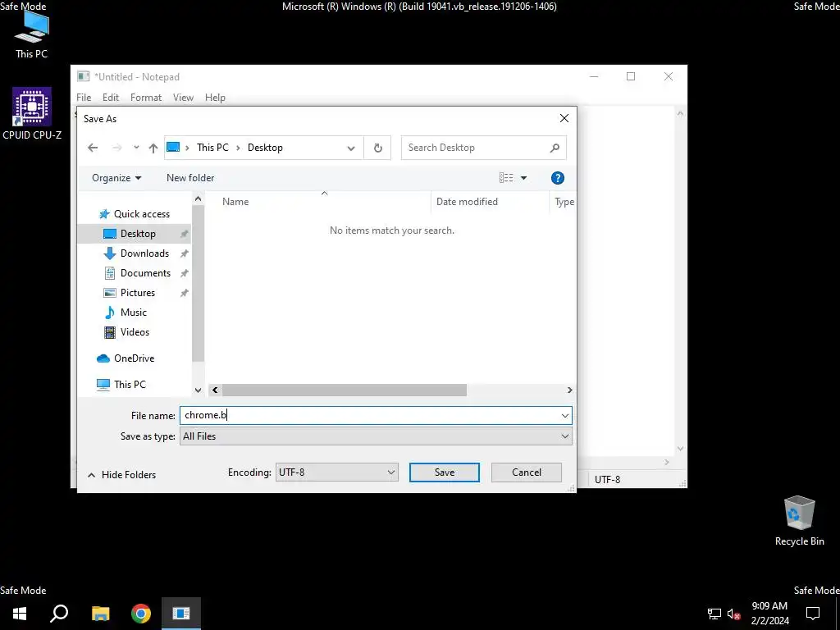Open Notepad View menu
840x630 pixels.
[x=183, y=98]
